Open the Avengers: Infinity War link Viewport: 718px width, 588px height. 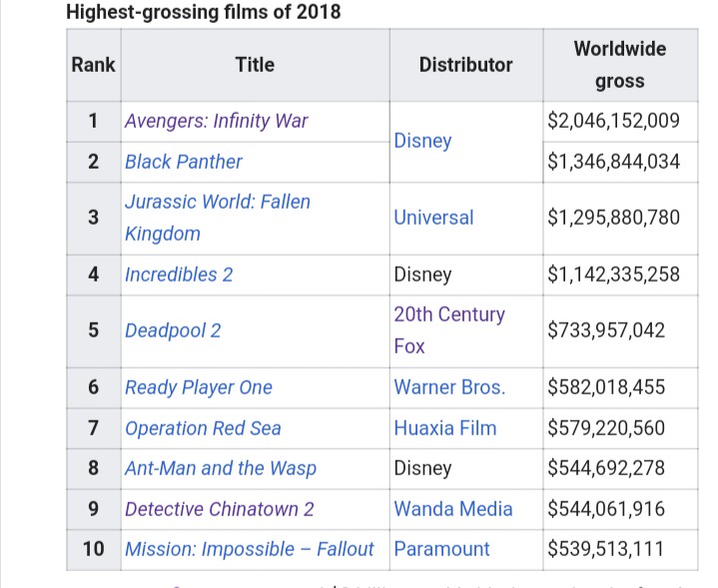point(216,121)
